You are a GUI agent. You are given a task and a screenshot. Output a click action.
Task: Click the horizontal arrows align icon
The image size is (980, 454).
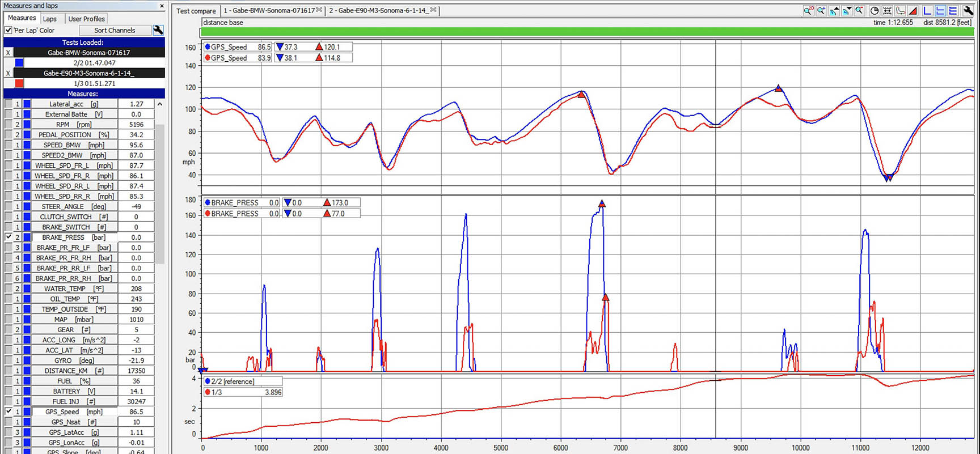pos(888,11)
